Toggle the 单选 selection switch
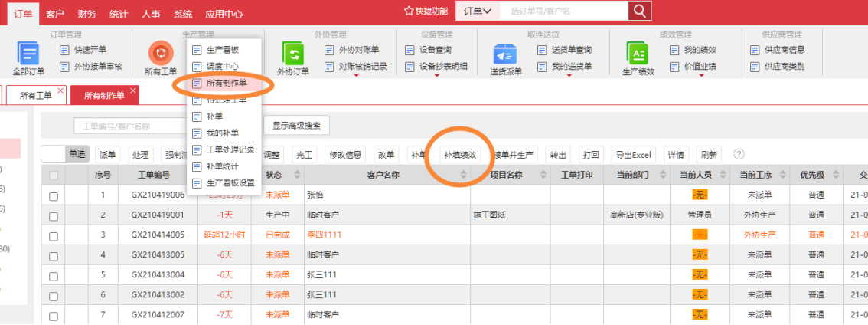Viewport: 868px width, 325px height. (65, 154)
